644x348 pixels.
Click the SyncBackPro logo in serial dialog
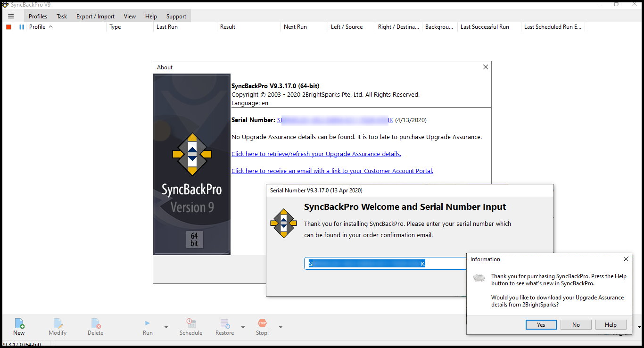pyautogui.click(x=283, y=223)
